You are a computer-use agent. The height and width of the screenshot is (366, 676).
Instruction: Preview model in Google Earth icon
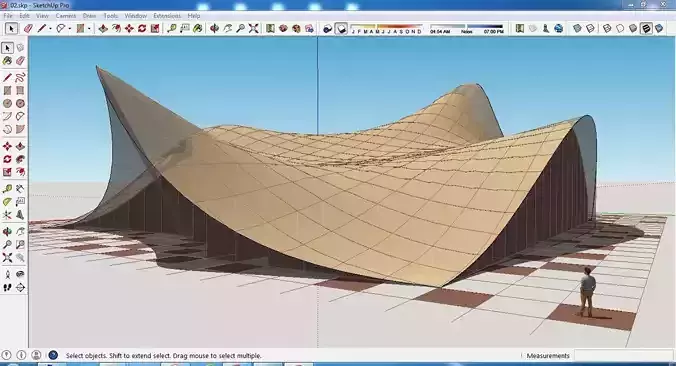558,28
